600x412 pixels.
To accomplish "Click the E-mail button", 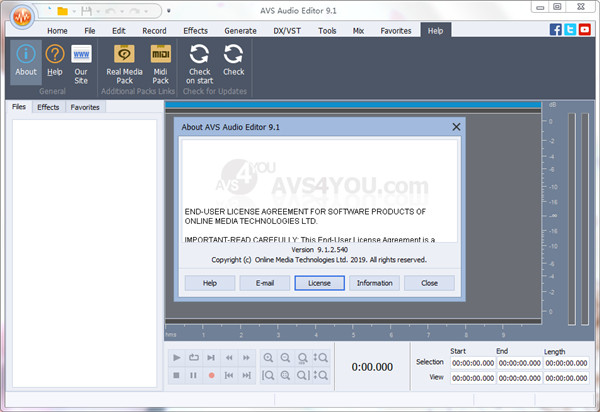I will (265, 283).
